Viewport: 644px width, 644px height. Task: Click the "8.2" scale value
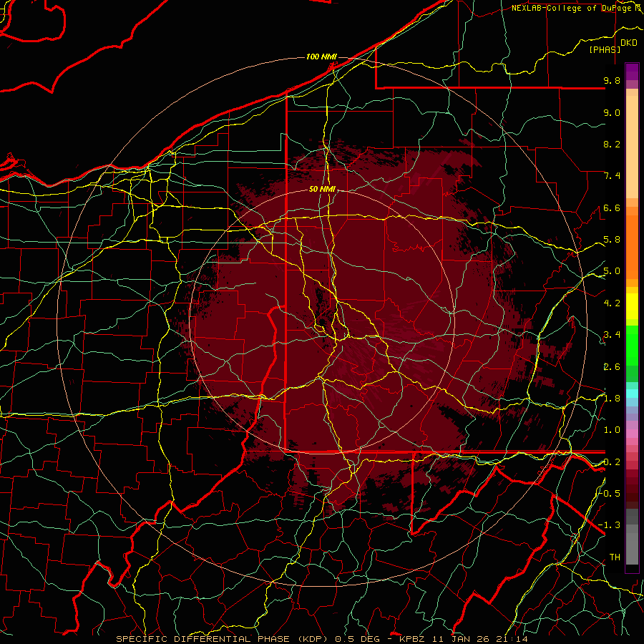pos(612,144)
